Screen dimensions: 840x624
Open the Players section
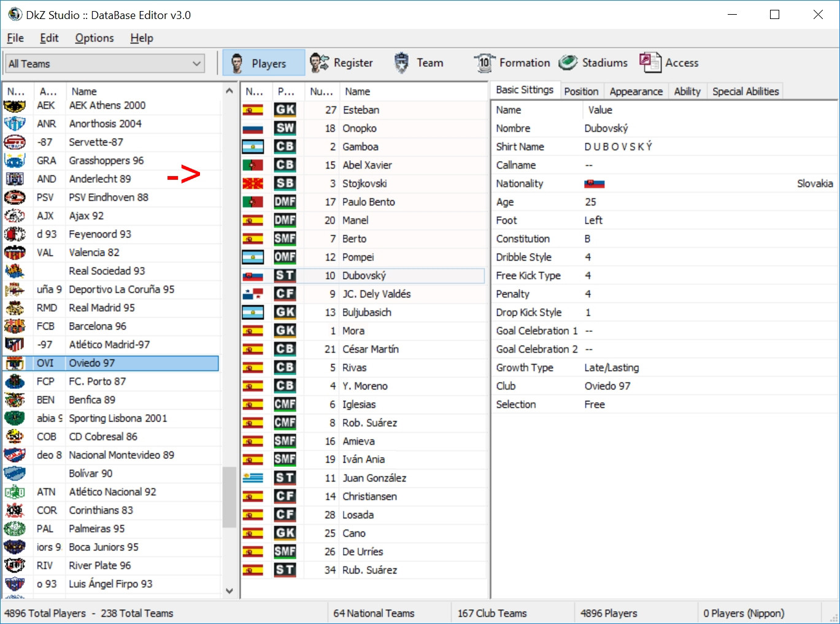(263, 63)
